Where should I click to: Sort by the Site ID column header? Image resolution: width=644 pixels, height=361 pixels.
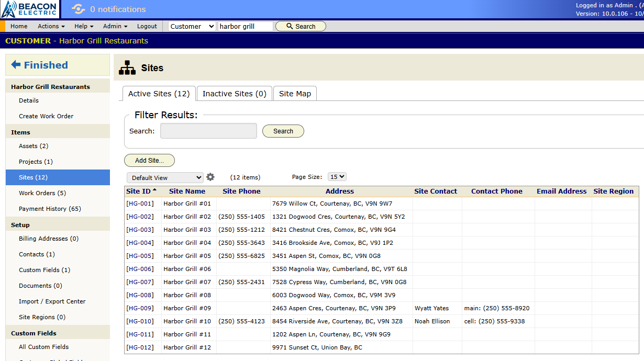138,191
